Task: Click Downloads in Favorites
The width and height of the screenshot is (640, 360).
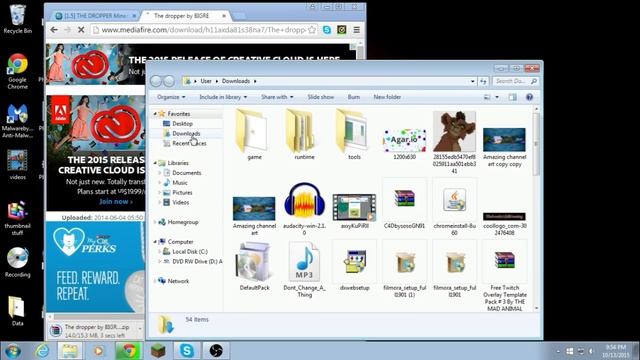Action: click(186, 133)
